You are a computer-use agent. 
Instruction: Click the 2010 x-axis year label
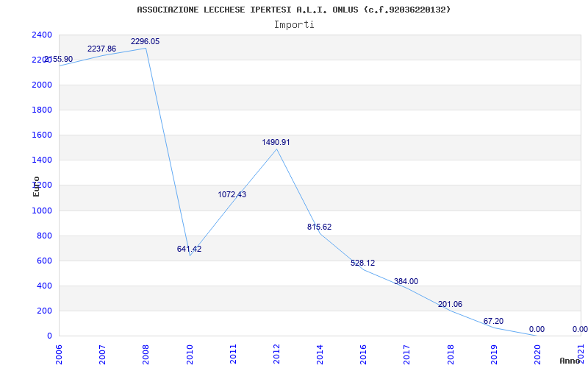(190, 354)
